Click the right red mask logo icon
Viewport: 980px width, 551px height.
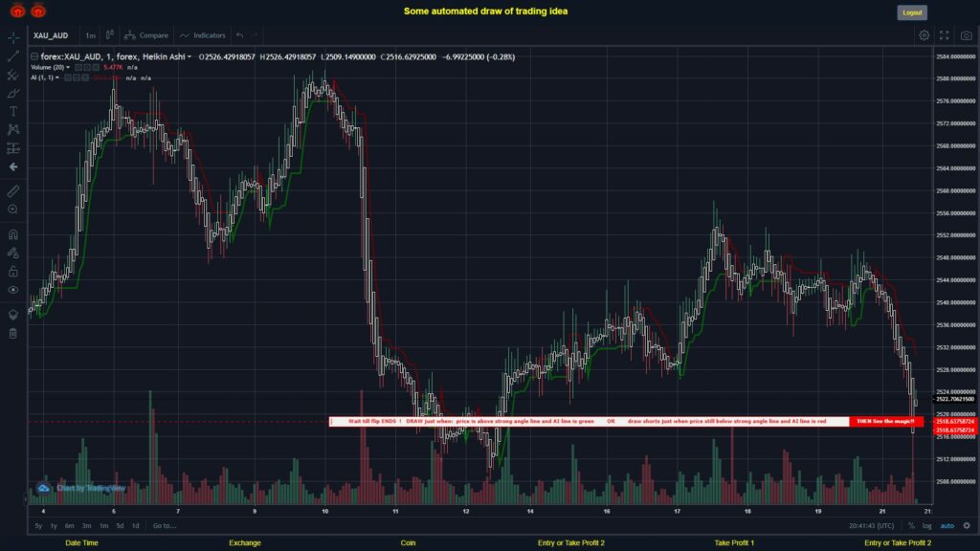point(38,11)
